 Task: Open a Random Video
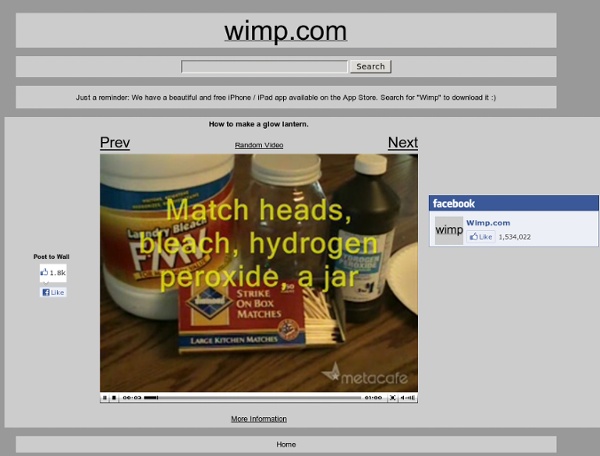click(x=259, y=145)
